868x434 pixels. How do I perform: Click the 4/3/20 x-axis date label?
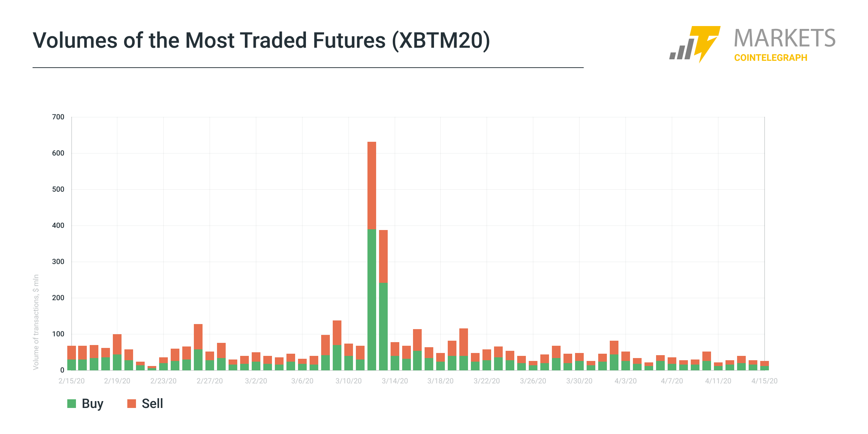626,381
